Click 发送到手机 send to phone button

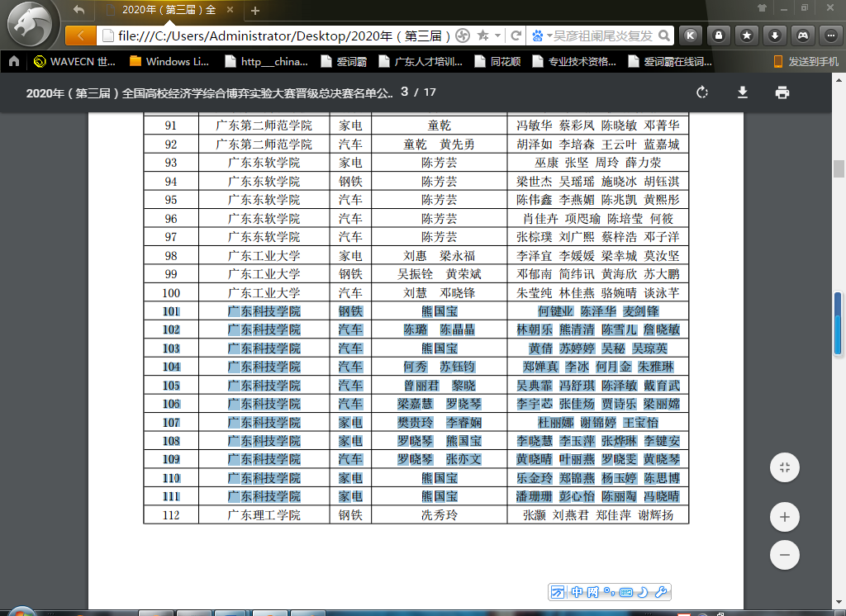(806, 61)
